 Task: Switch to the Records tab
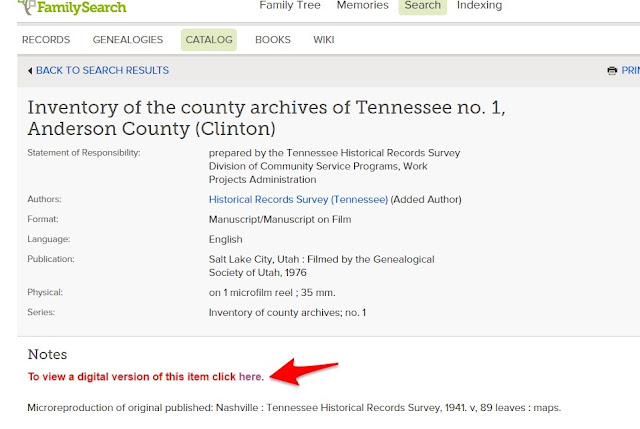click(46, 40)
